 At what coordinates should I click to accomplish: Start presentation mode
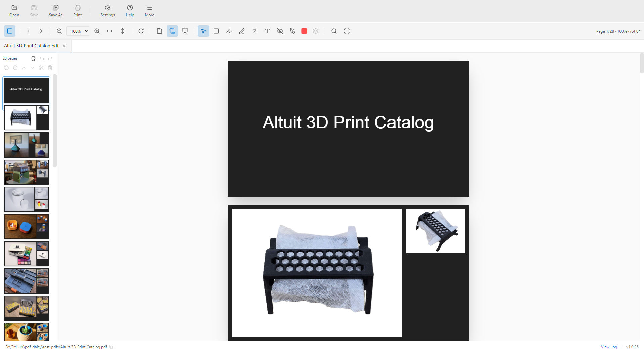coord(185,31)
